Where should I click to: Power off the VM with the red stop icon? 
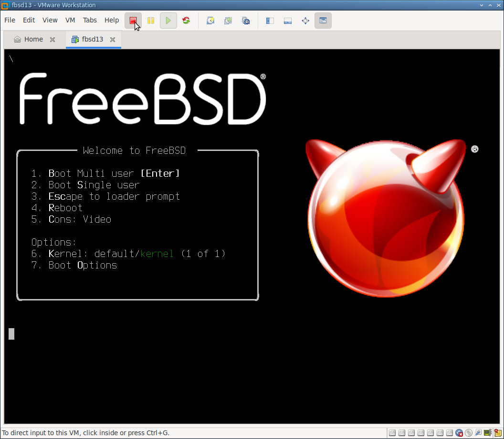[x=133, y=21]
